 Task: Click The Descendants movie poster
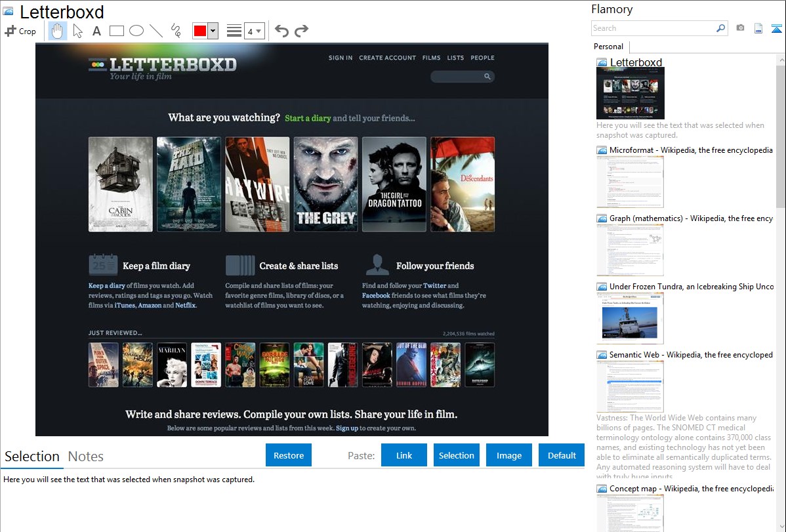463,184
